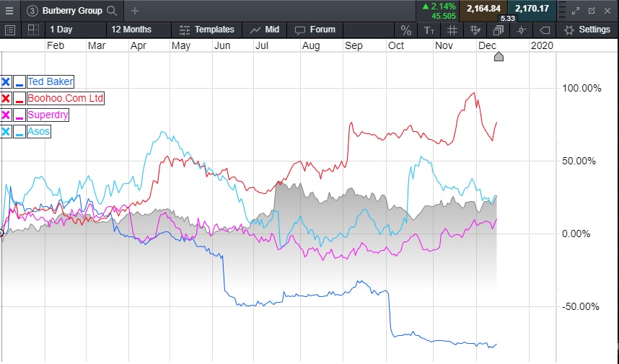Open the stacked windows comparison icon
This screenshot has width=619, height=364.
click(x=499, y=30)
